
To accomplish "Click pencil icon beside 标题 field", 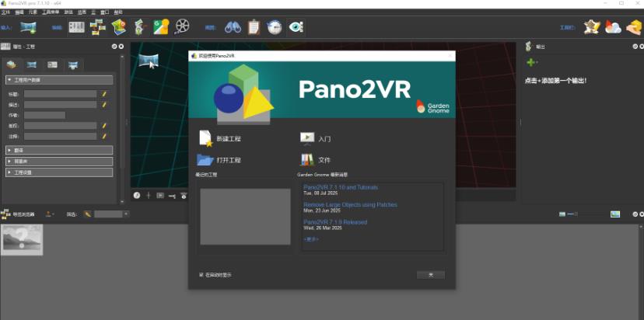I will click(104, 94).
